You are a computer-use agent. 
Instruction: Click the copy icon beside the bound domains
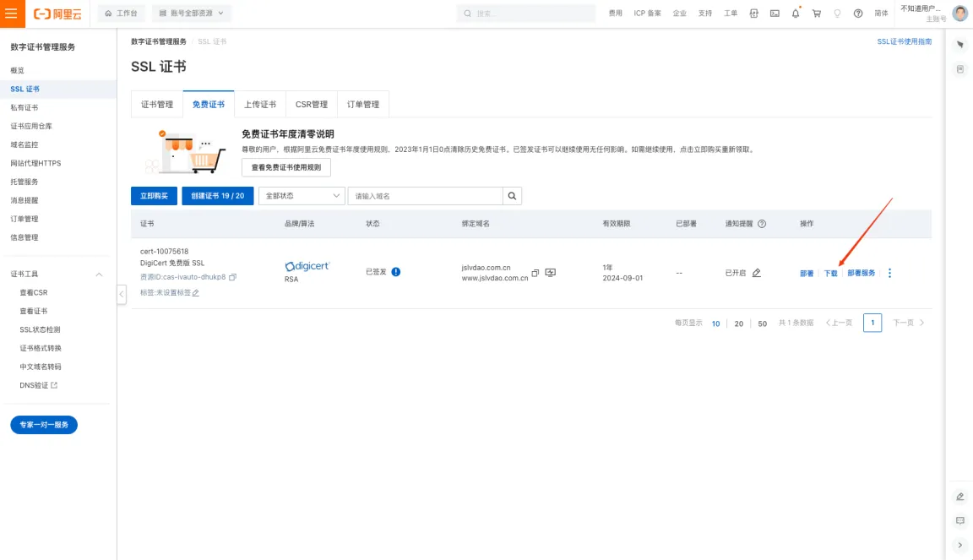[535, 273]
